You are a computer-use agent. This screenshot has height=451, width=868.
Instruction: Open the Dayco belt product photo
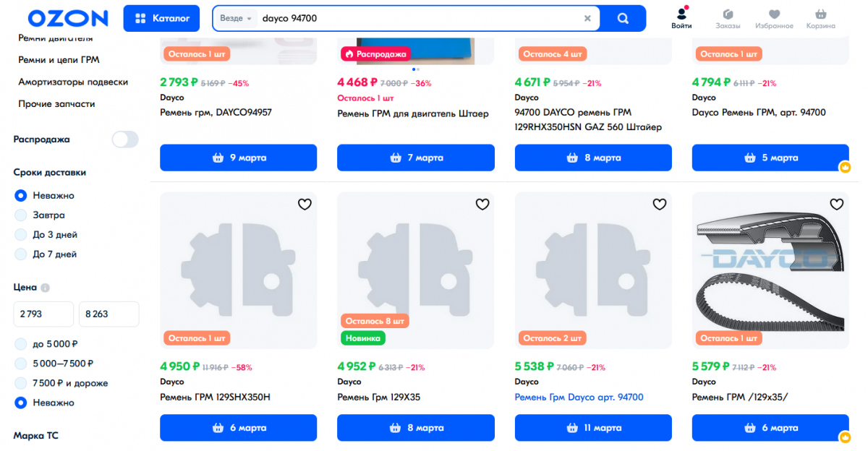point(770,270)
